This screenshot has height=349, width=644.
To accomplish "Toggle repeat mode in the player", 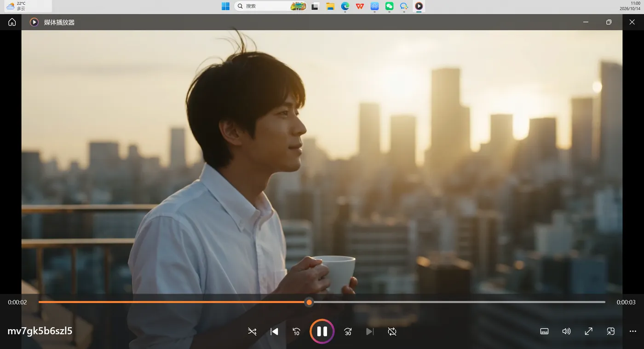I will (x=392, y=332).
